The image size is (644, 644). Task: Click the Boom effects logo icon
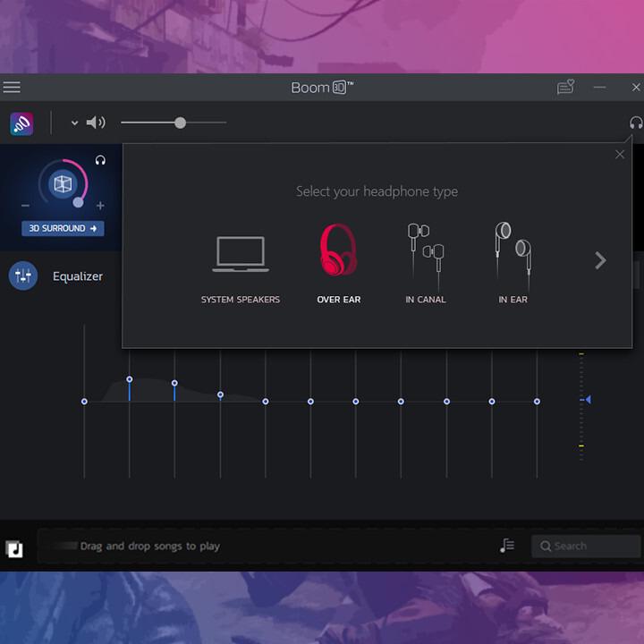point(21,123)
